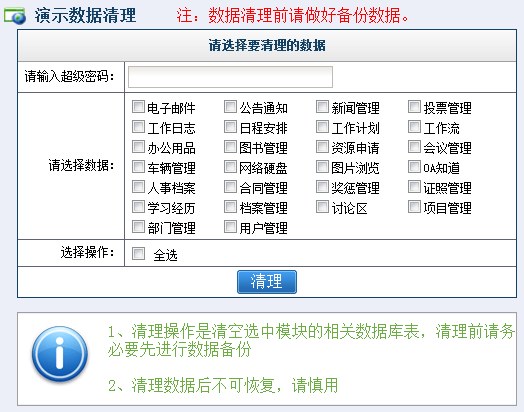Click the red 数据清理前请做好备份数据 note

(x=292, y=15)
